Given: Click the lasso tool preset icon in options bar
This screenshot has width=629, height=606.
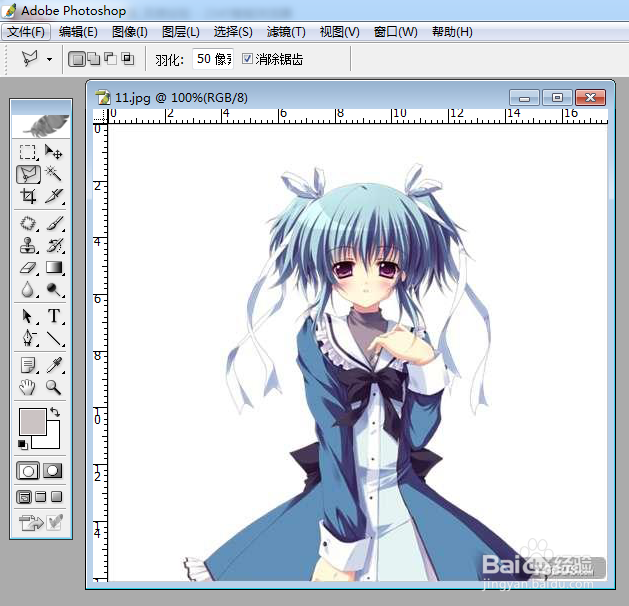Looking at the screenshot, I should [x=30, y=59].
